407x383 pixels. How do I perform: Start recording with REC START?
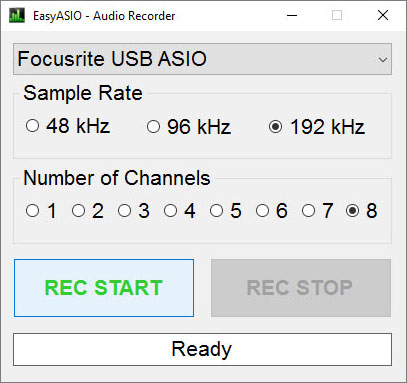[104, 288]
